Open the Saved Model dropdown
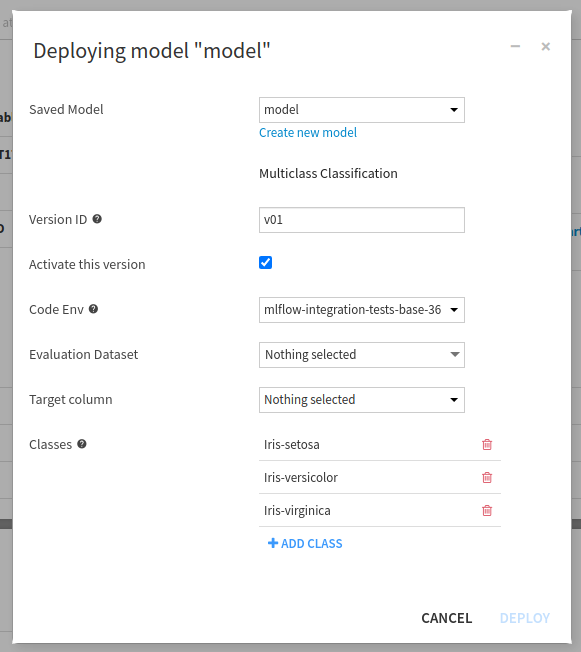The height and width of the screenshot is (652, 581). pyautogui.click(x=362, y=110)
